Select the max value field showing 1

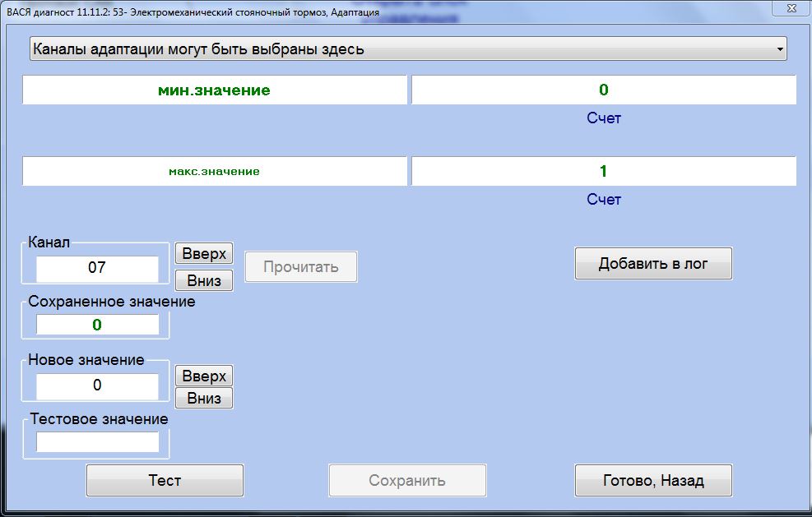pos(603,172)
